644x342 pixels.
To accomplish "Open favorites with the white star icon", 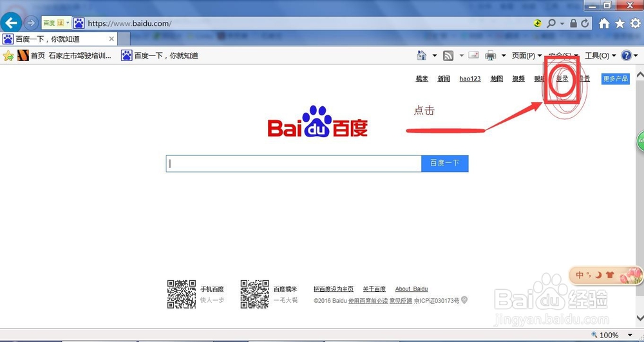I will 620,23.
